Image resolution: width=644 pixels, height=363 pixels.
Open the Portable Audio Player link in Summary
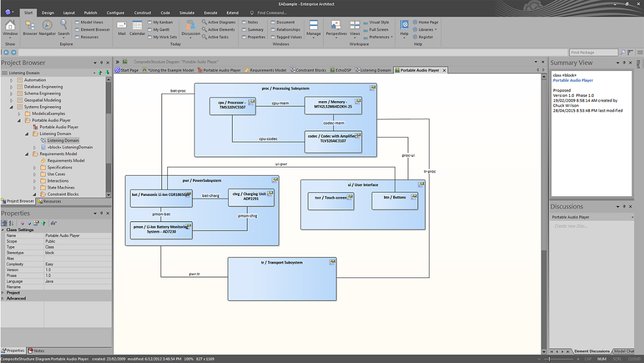573,80
